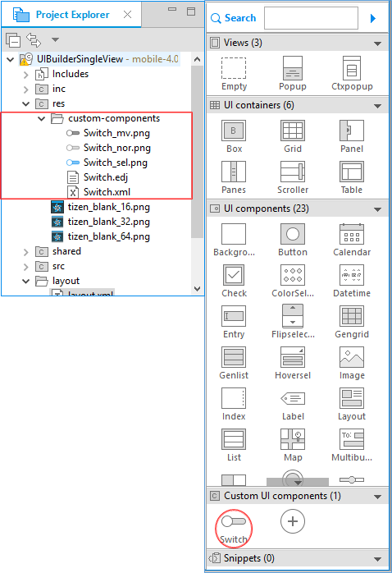Select tizen_blank_64.png in the tree
This screenshot has width=392, height=573.
click(100, 236)
